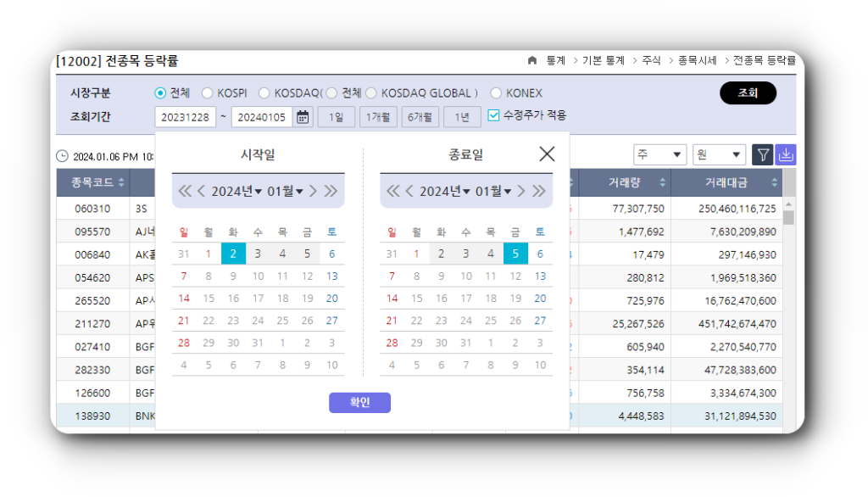The width and height of the screenshot is (868, 497).
Task: Click the table vertical scrollbar thumb
Action: click(789, 217)
